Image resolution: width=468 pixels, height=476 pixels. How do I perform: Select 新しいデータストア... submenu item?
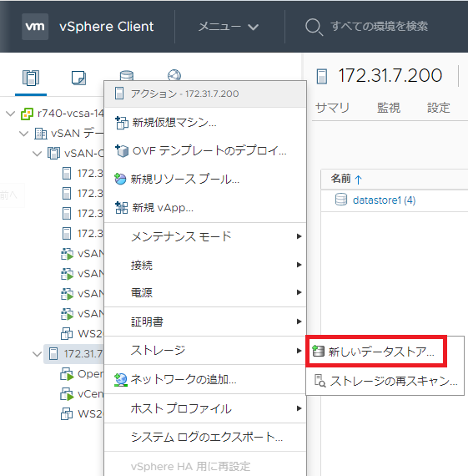[x=376, y=352]
